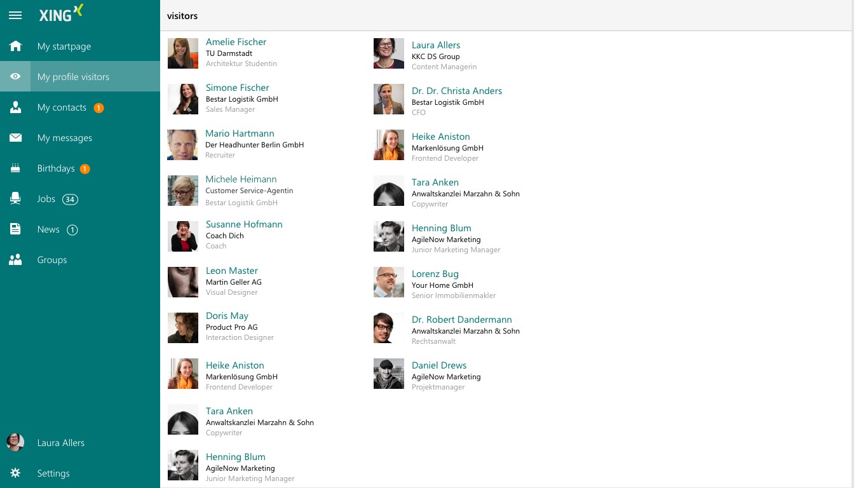Open Groups with the people icon
This screenshot has height=488, width=868.
15,259
